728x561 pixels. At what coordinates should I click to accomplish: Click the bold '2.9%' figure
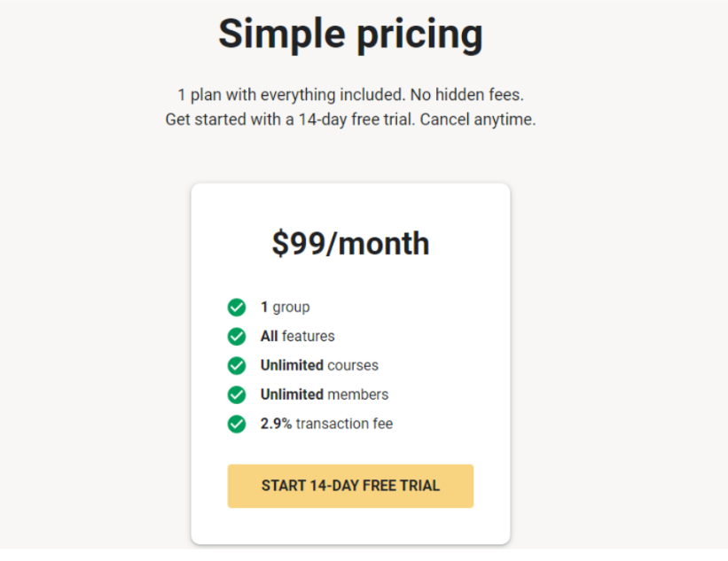277,423
